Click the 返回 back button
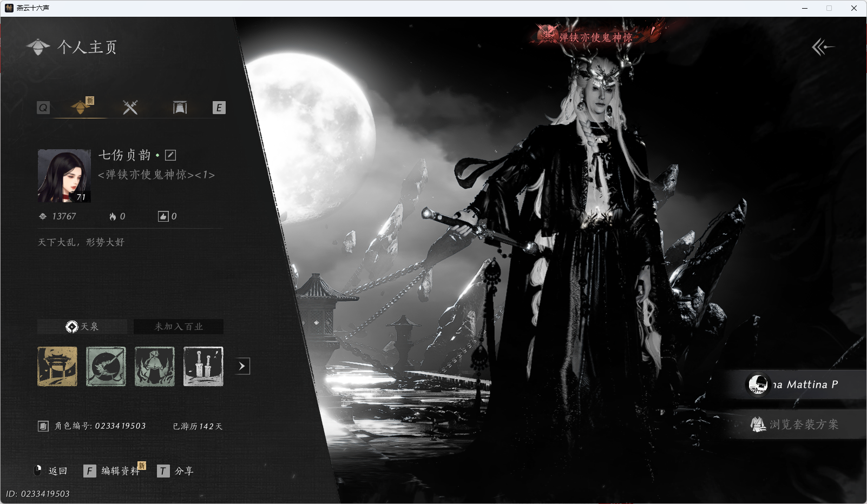 click(51, 471)
